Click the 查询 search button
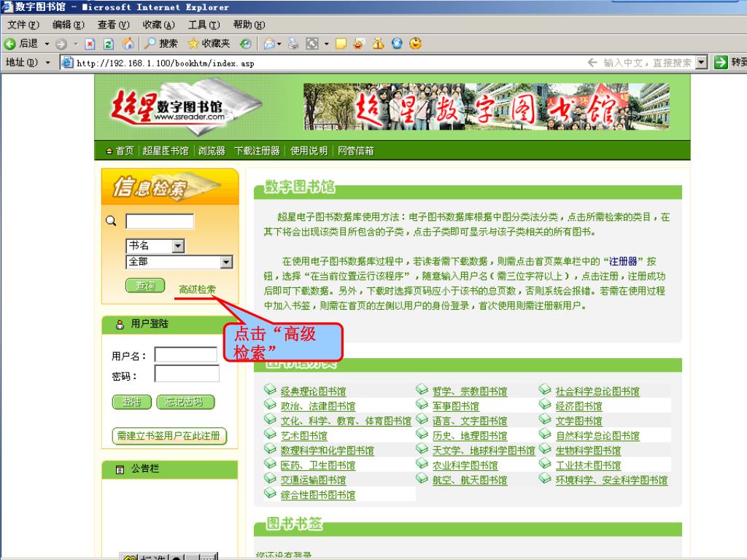Image resolution: width=747 pixels, height=560 pixels. 145,285
